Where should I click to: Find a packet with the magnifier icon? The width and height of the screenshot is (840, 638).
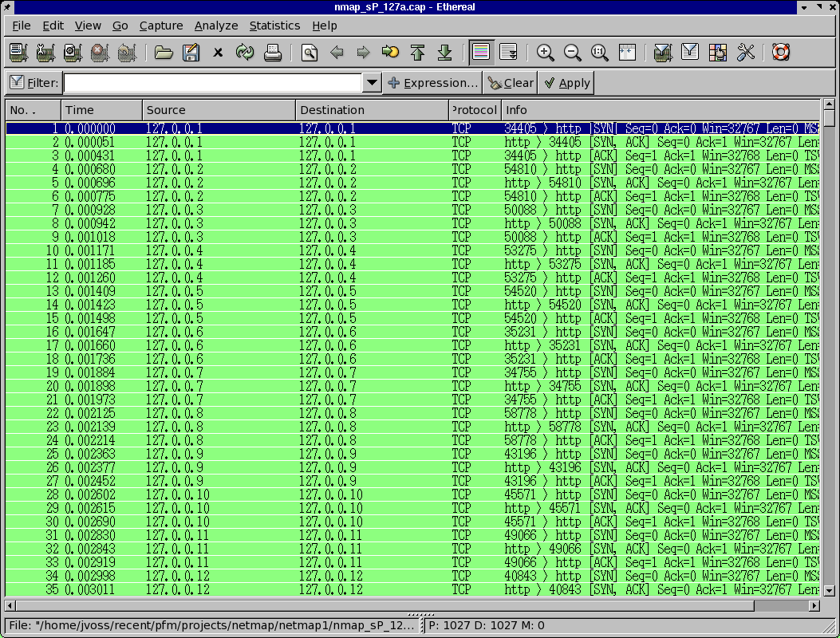pyautogui.click(x=309, y=52)
